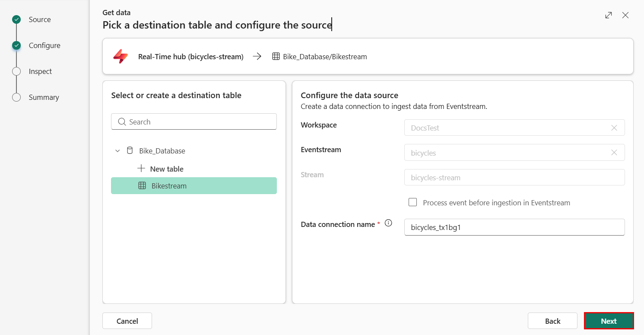Click the info icon beside Data connection name

(388, 223)
